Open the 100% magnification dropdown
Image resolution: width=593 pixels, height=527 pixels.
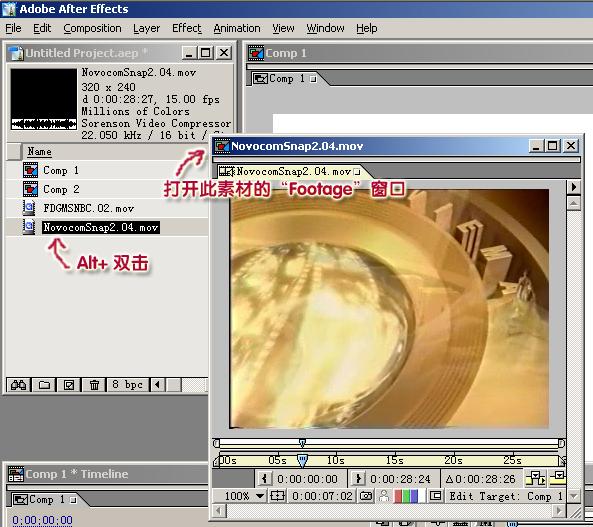(x=243, y=496)
